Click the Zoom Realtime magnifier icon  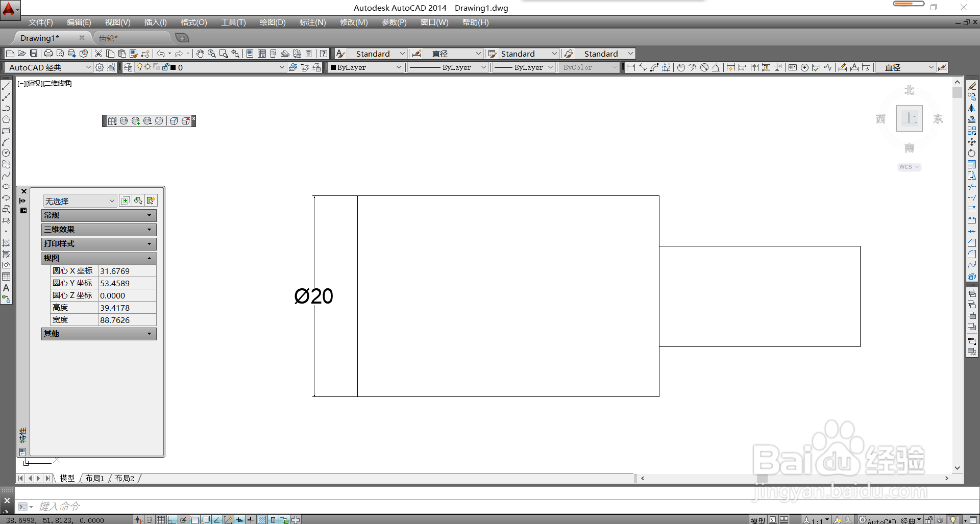click(212, 54)
